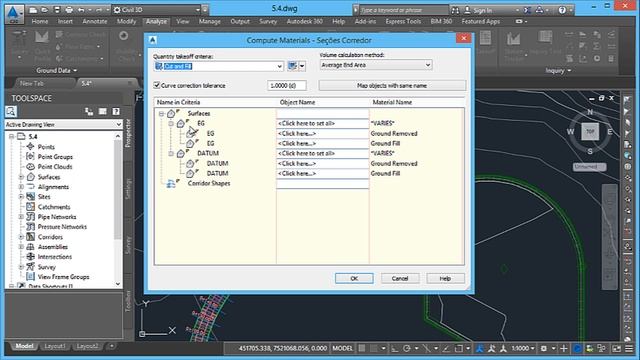Screen dimensions: 640x360
Task: Collapse the Surfaces node in criteria tree
Action: tap(161, 113)
